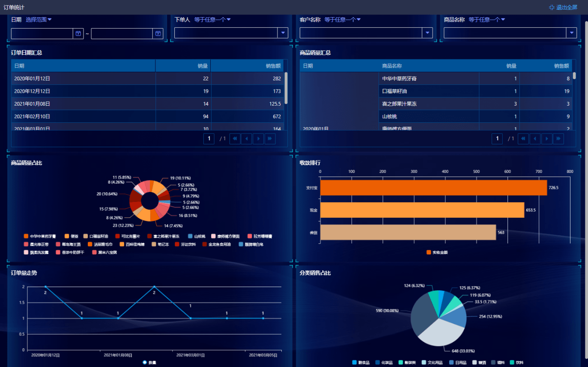Select row 2020年01月12日 in date table
588x367 pixels.
147,79
